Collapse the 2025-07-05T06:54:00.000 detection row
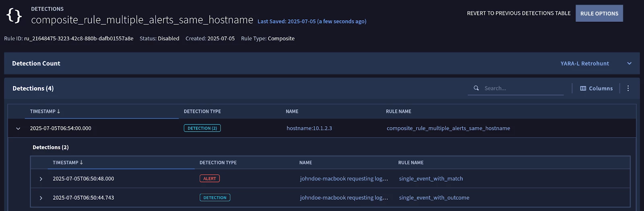 pos(18,128)
